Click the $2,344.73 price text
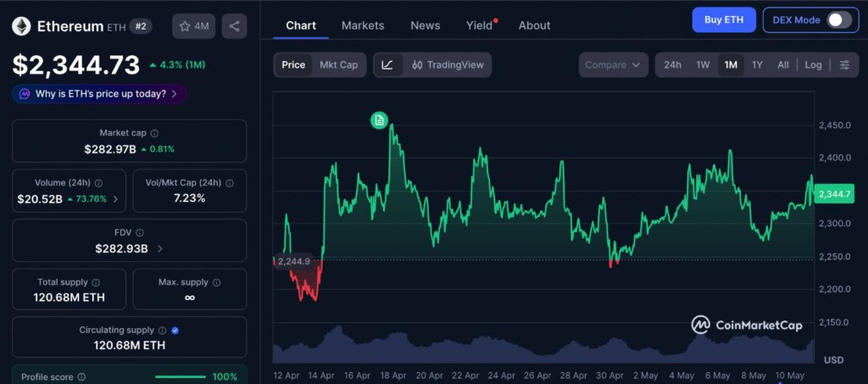This screenshot has height=384, width=868. tap(76, 64)
